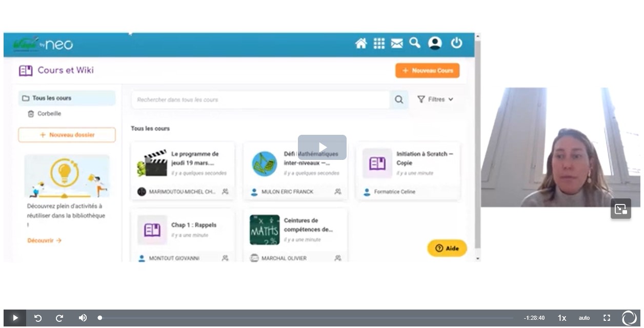Click the header search magnifier icon
Screen dimensions: 644x328
coord(415,44)
